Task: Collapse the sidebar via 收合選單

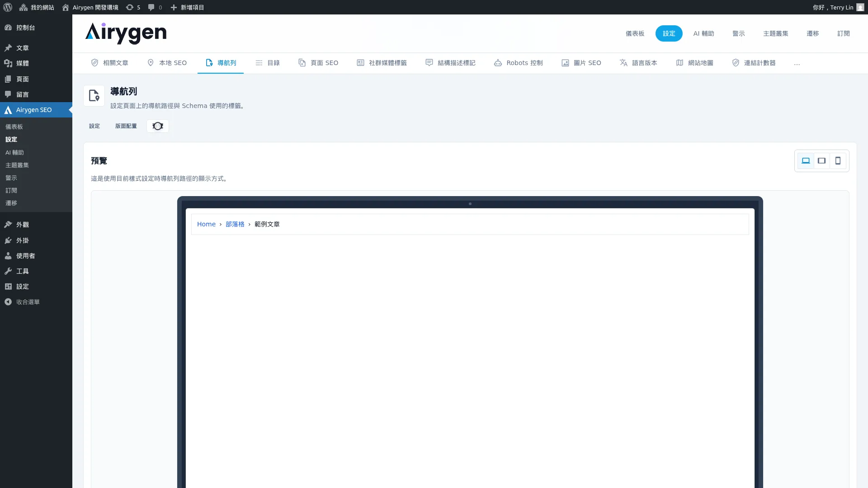Action: click(x=36, y=302)
